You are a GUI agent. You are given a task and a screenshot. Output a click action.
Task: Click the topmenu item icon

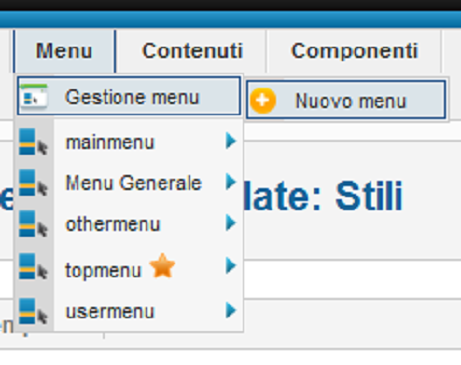click(33, 266)
